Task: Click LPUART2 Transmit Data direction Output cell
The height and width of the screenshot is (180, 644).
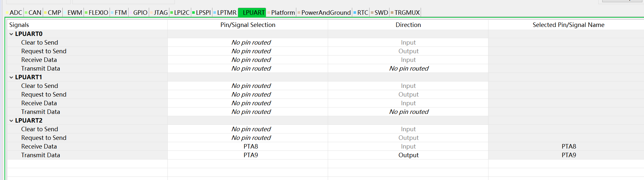Action: [x=408, y=155]
